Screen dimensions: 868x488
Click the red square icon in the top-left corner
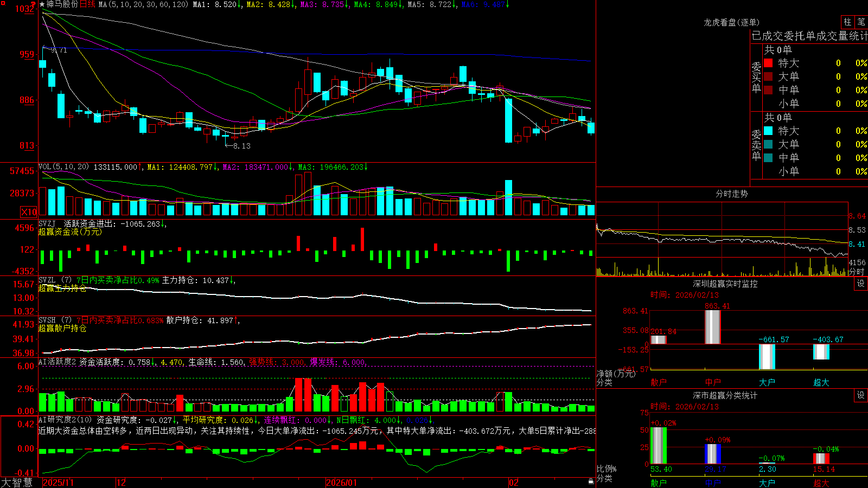point(3,3)
